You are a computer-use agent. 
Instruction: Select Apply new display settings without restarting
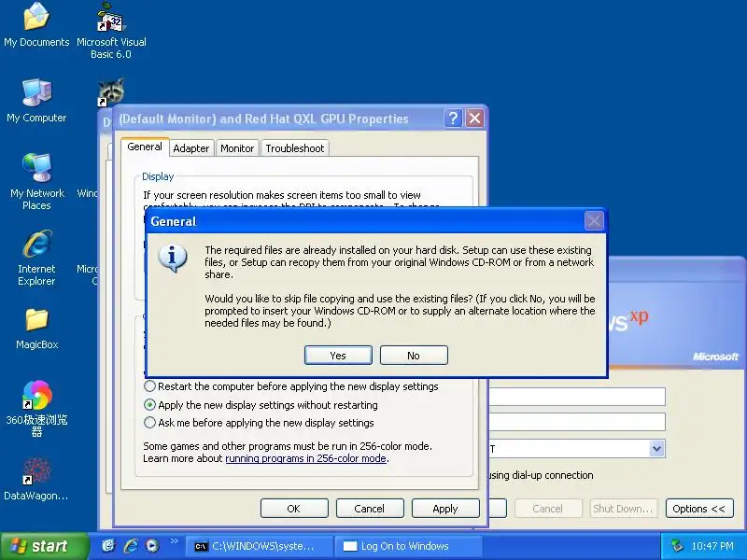(x=261, y=405)
